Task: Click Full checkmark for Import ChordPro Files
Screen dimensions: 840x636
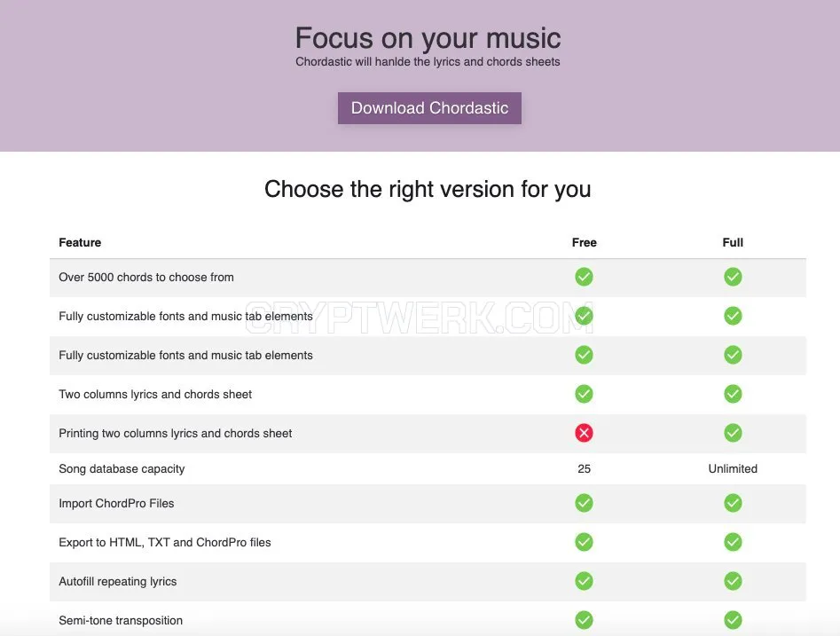Action: (x=733, y=503)
